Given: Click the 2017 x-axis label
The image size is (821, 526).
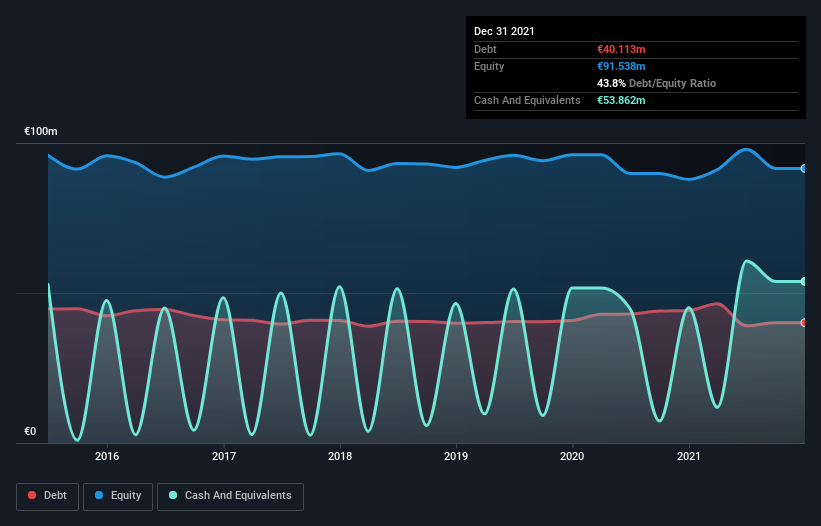Looking at the screenshot, I should [x=224, y=456].
